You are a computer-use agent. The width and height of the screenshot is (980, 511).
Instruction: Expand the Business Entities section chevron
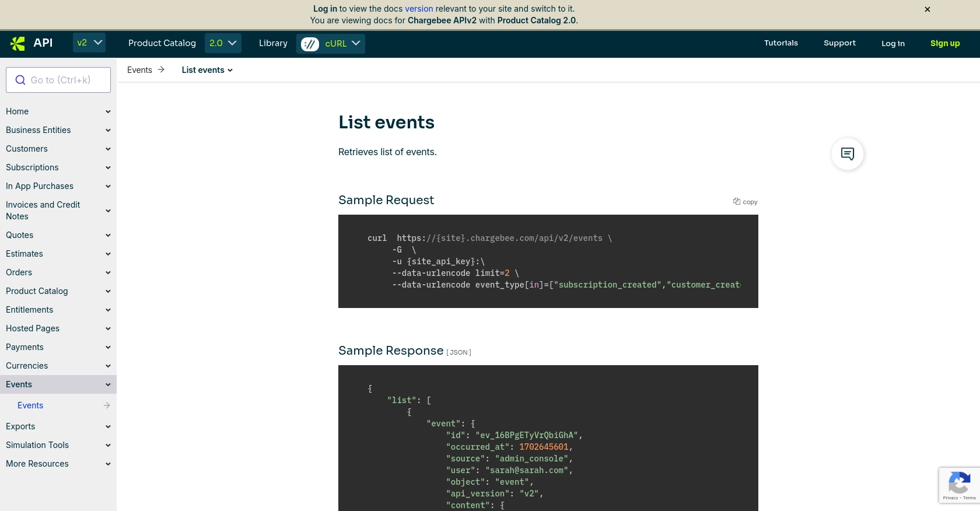click(x=108, y=130)
